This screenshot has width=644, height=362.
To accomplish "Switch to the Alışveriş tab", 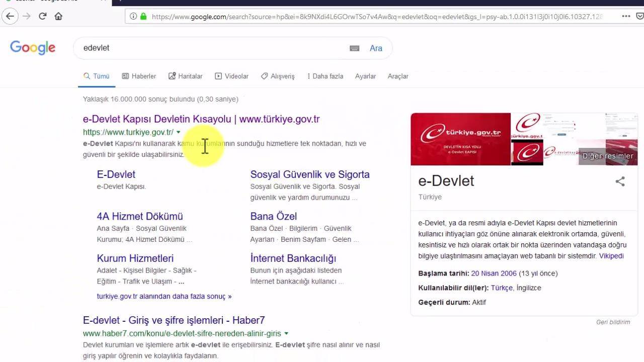I will tap(278, 76).
